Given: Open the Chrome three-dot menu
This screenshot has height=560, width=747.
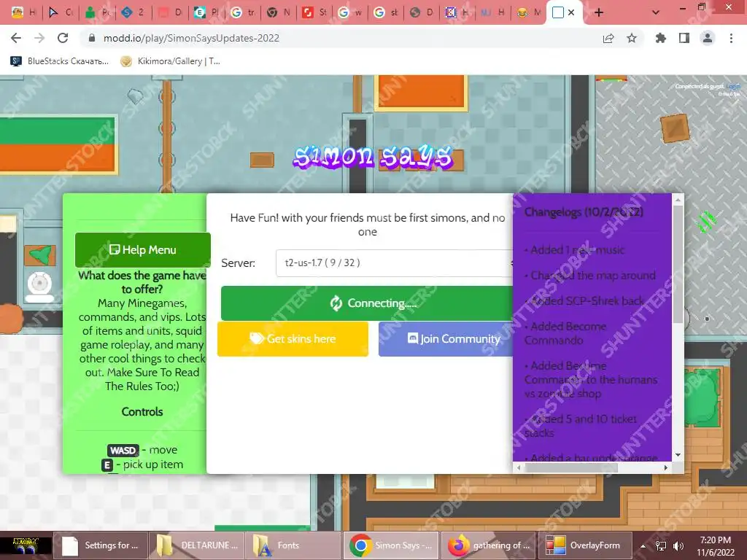Looking at the screenshot, I should click(x=731, y=38).
